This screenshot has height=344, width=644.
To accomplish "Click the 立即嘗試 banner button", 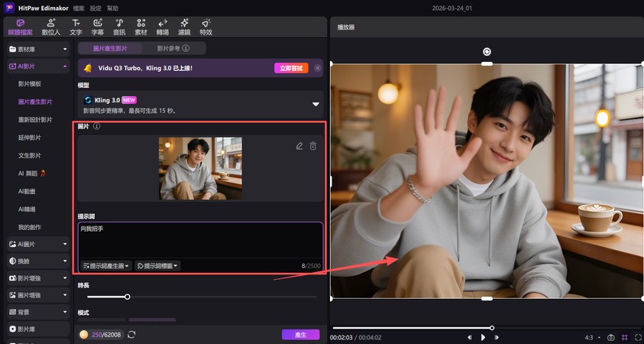I will 291,68.
